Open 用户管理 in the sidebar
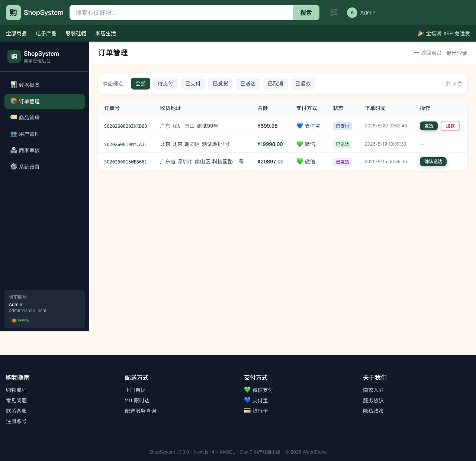The image size is (476, 461). point(45,134)
